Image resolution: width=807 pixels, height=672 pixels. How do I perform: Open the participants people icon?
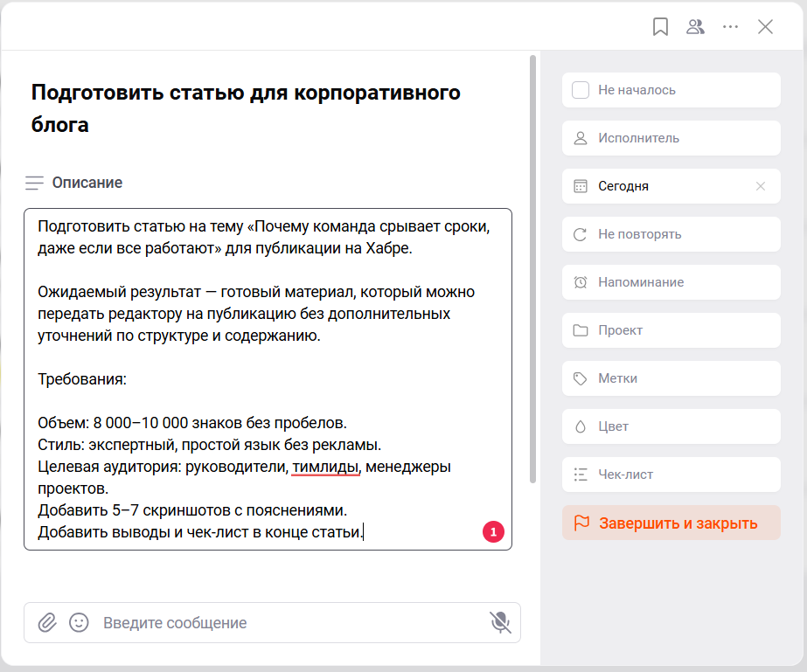point(695,27)
